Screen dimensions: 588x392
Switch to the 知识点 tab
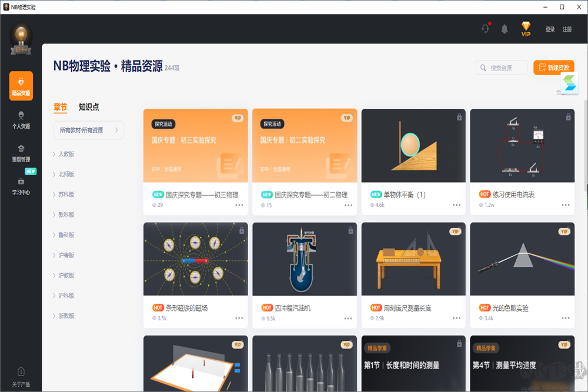[89, 107]
